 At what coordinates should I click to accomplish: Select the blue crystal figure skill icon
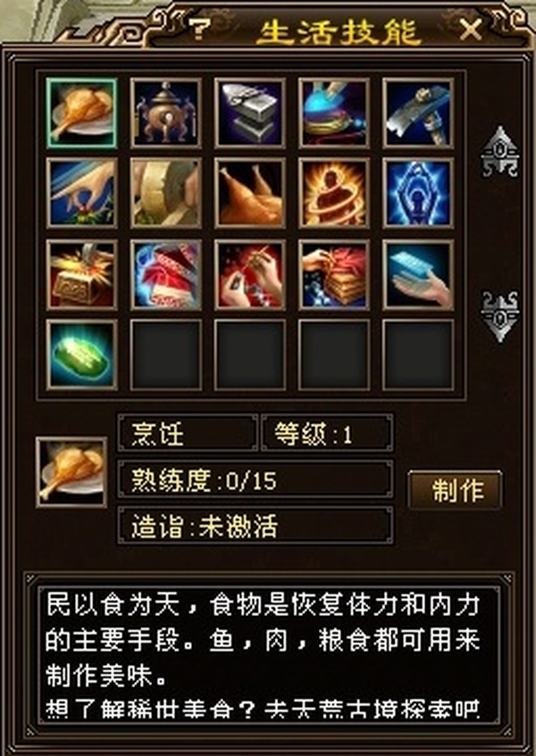tap(418, 193)
